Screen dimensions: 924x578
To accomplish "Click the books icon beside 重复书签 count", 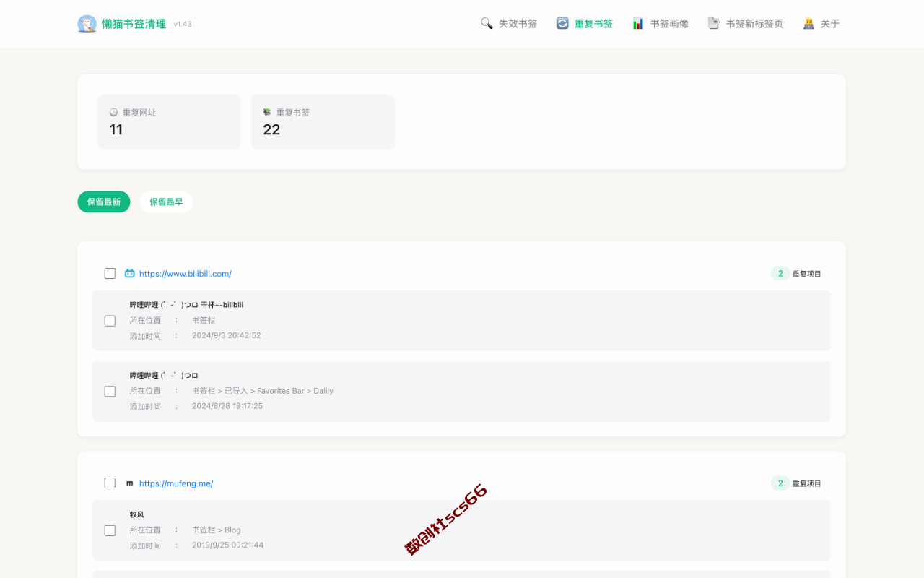I will (x=267, y=112).
